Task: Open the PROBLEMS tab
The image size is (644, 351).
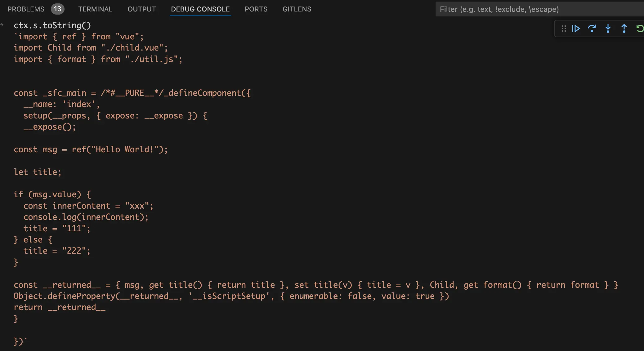Action: (x=26, y=9)
